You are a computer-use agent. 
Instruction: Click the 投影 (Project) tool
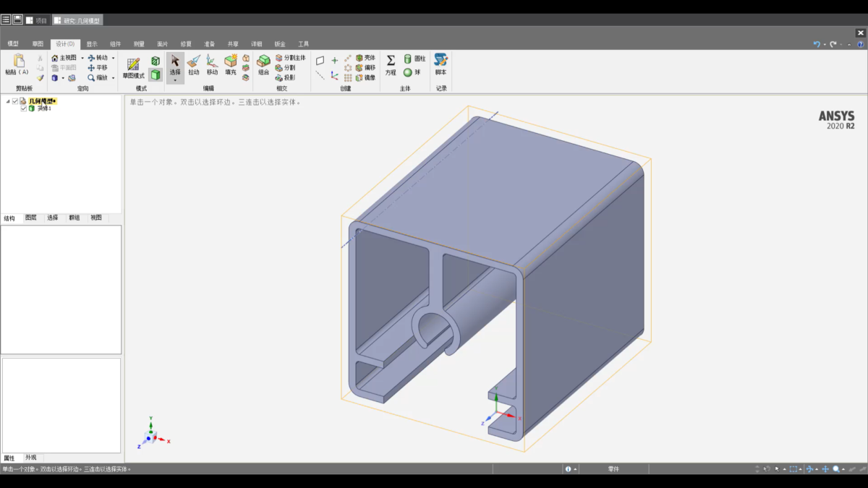click(x=285, y=77)
